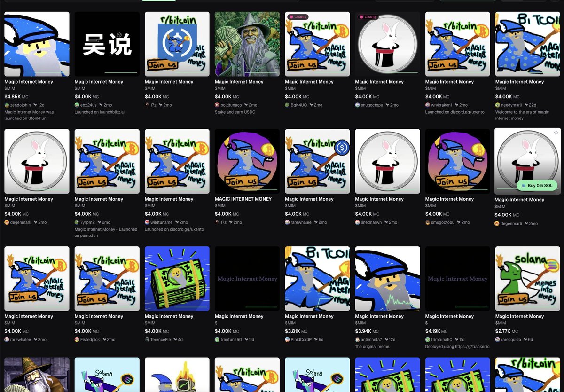Click 'Launched on pump.fun' description
This screenshot has height=392, width=564.
pyautogui.click(x=106, y=233)
